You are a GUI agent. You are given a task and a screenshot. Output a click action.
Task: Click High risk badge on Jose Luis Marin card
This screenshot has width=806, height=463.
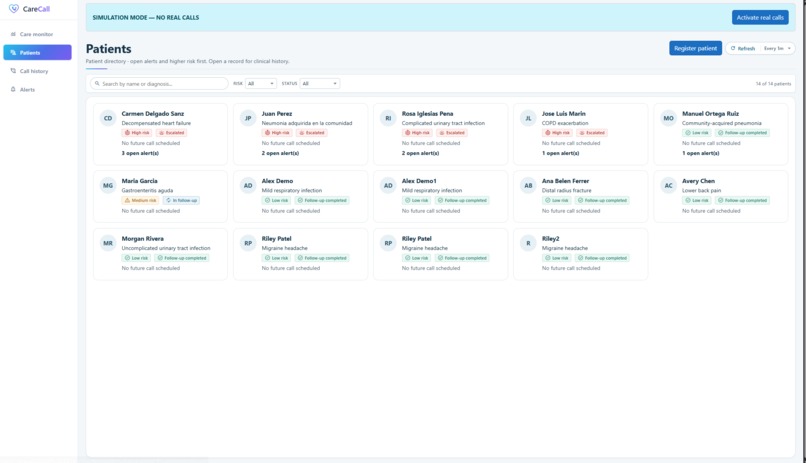click(557, 133)
